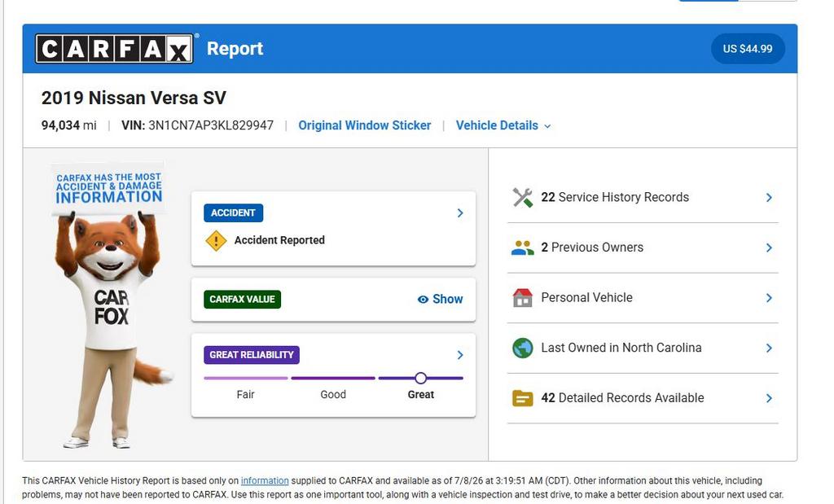Image resolution: width=834 pixels, height=504 pixels.
Task: Click the wrench and screwdriver service icon
Action: point(522,197)
